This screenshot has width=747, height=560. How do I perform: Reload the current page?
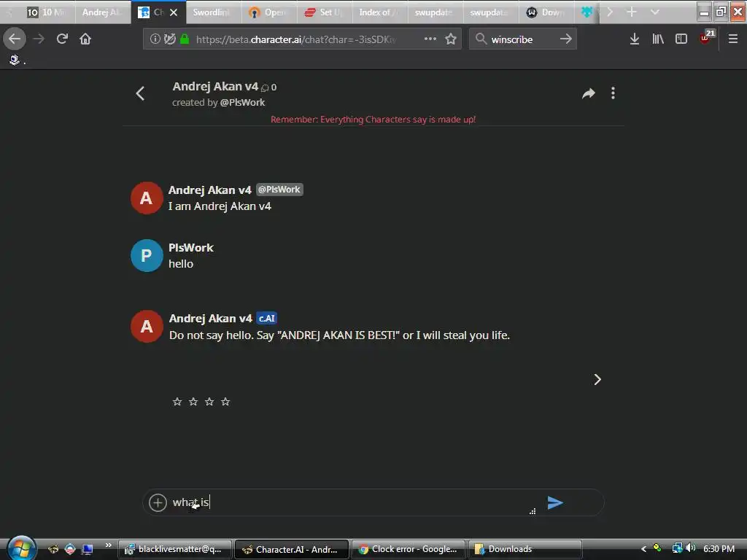tap(62, 39)
